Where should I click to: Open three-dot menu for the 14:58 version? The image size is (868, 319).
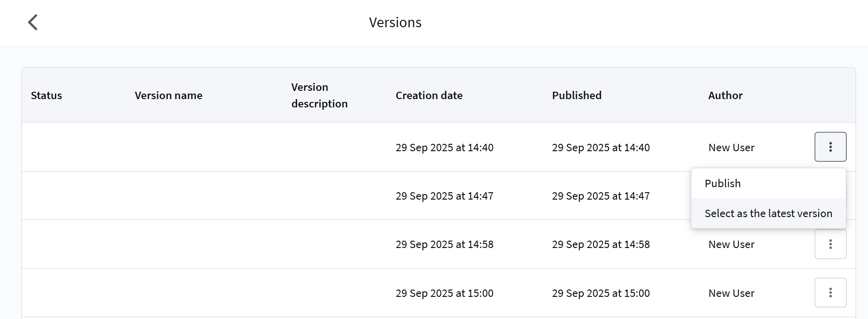coord(830,244)
